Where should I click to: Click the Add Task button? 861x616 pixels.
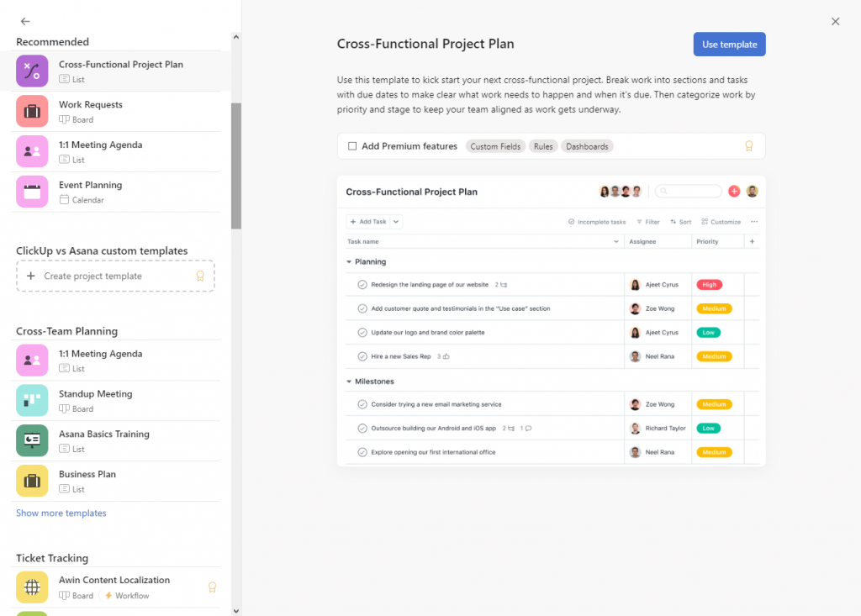[368, 222]
